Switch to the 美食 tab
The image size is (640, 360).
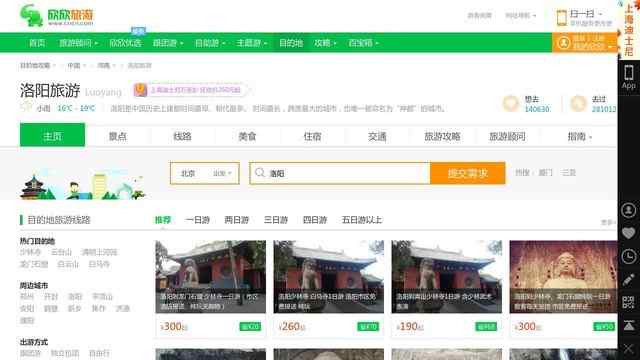coord(247,136)
